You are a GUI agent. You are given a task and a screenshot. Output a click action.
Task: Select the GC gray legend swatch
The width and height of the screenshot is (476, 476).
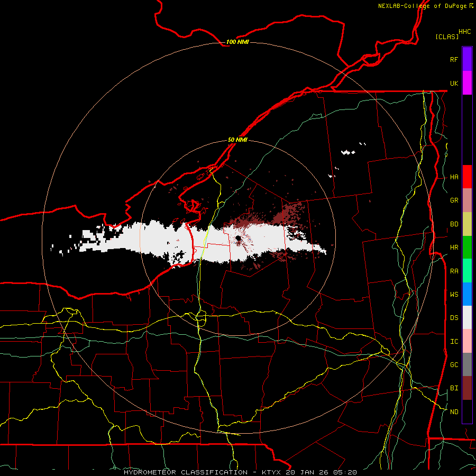pyautogui.click(x=467, y=364)
